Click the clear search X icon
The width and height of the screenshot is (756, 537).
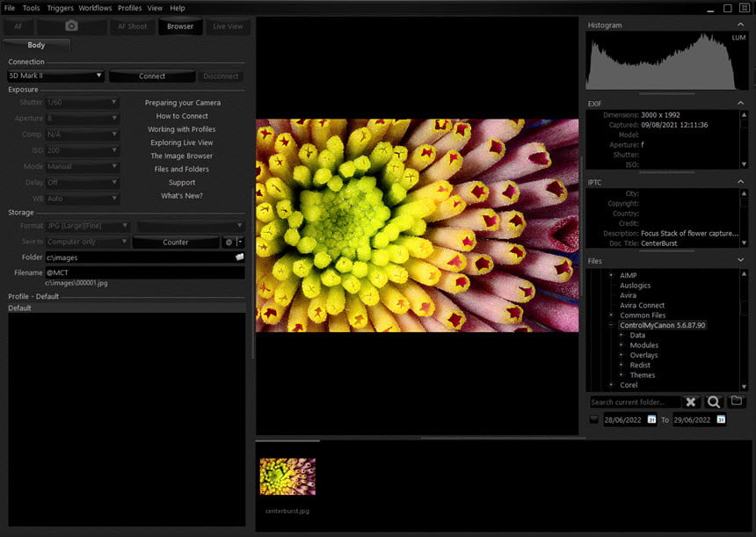point(691,402)
